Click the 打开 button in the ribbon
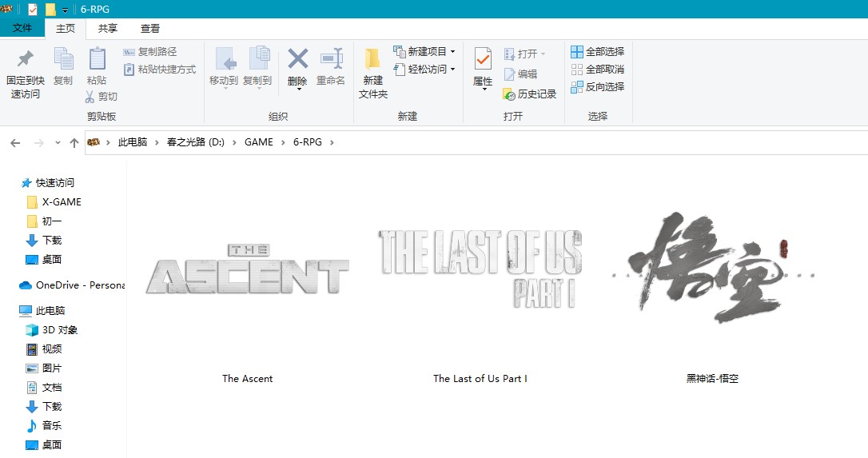Image resolution: width=868 pixels, height=458 pixels. click(525, 54)
